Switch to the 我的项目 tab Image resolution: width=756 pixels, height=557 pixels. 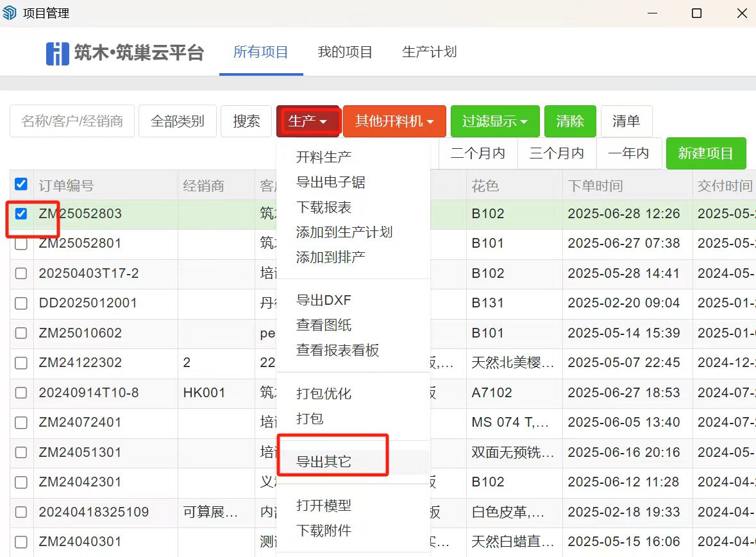345,53
